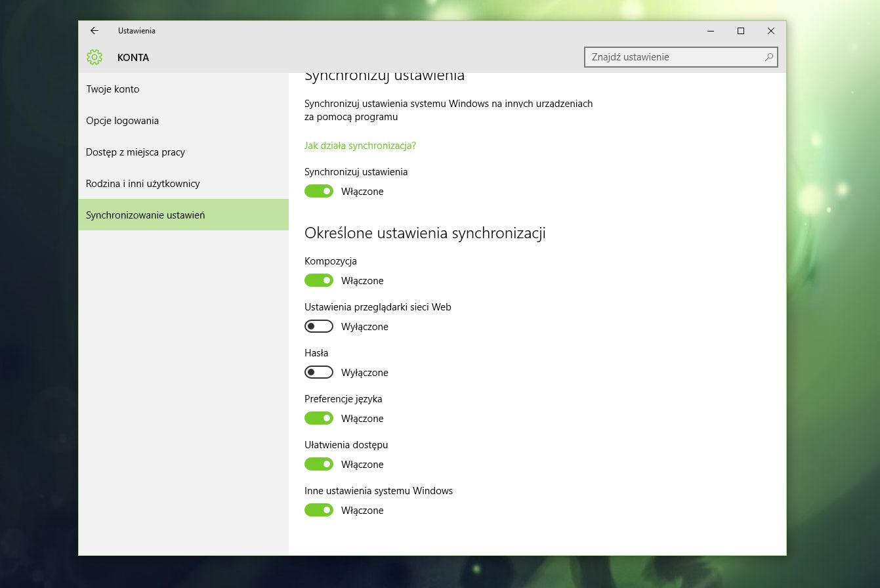Turn on the Hasła toggle

point(319,372)
